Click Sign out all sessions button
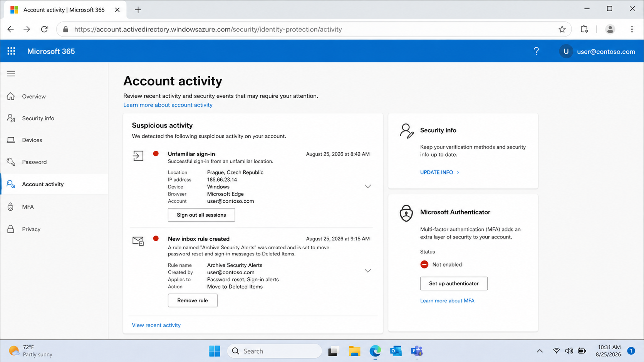The width and height of the screenshot is (644, 362). click(201, 215)
